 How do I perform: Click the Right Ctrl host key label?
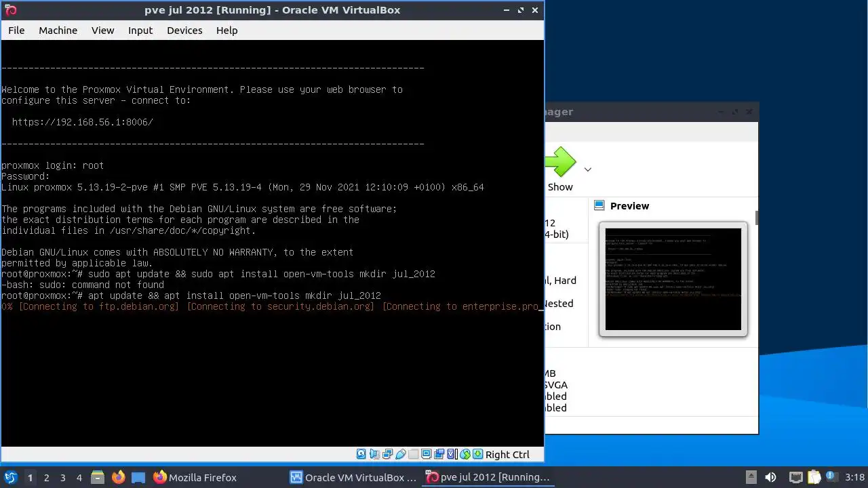[507, 455]
